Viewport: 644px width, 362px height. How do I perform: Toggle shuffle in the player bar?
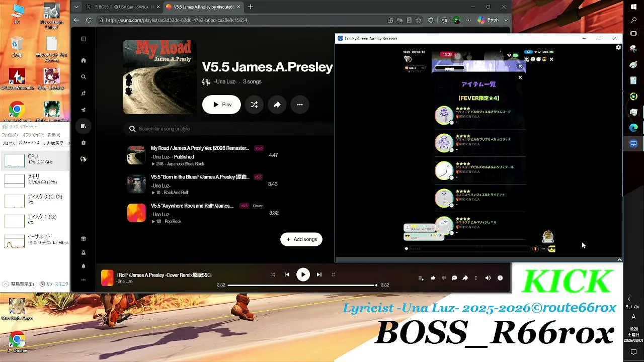click(x=273, y=275)
